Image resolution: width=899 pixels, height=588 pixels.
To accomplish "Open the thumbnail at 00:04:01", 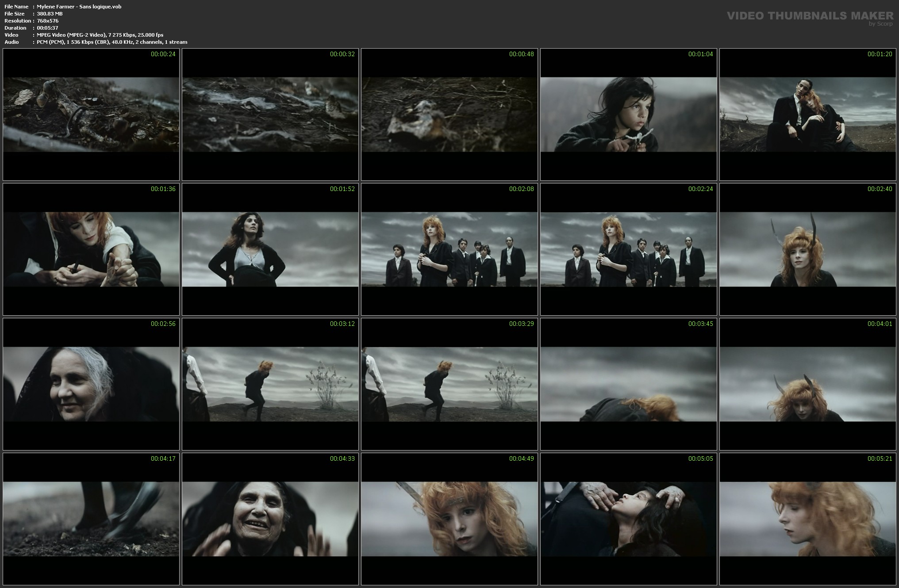I will (808, 384).
